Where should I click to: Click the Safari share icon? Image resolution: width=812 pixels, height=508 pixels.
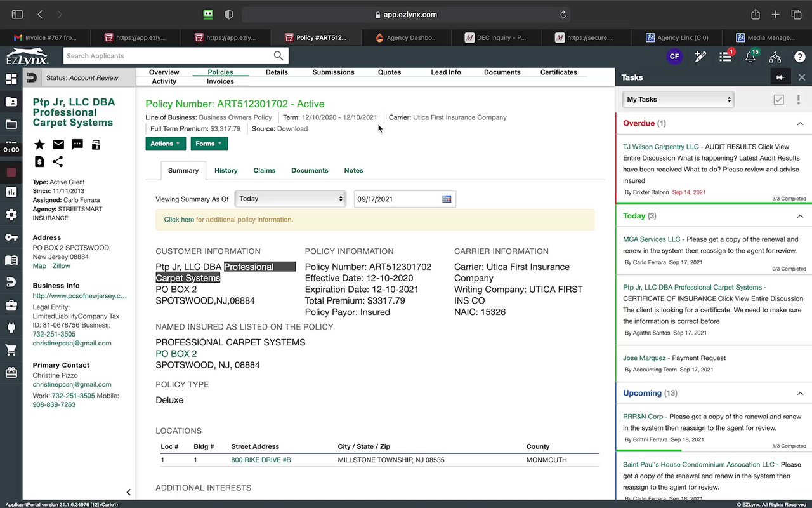coord(756,15)
